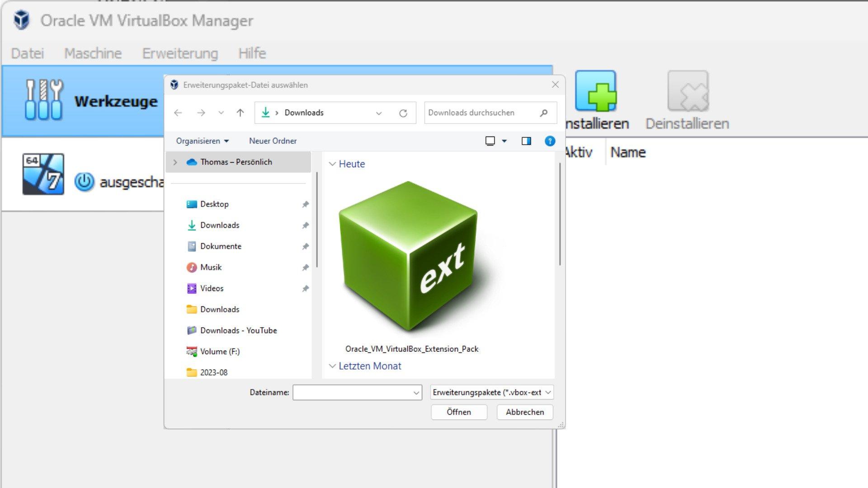Go back in file dialog navigation
Screen dimensions: 868x488
coord(178,113)
